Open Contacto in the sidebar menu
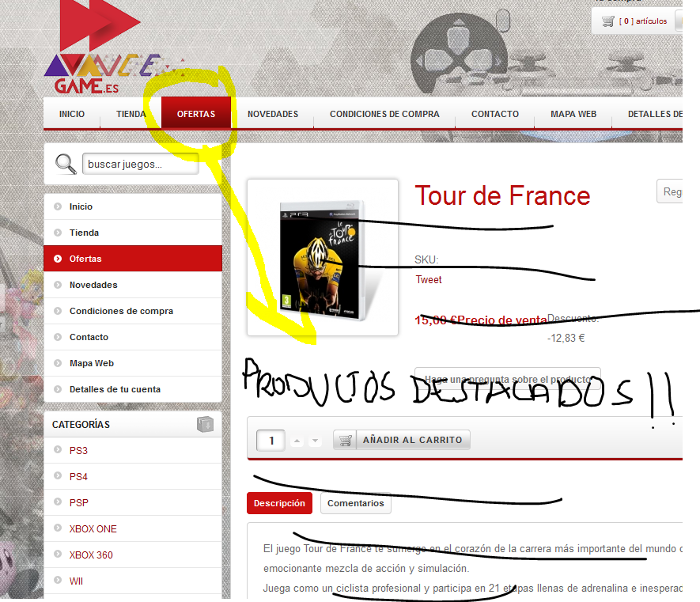Image resolution: width=700 pixels, height=602 pixels. (133, 337)
